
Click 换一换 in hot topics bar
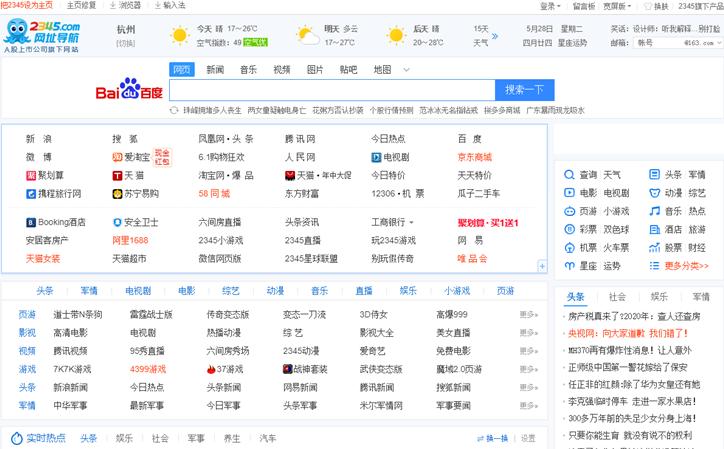pyautogui.click(x=493, y=438)
